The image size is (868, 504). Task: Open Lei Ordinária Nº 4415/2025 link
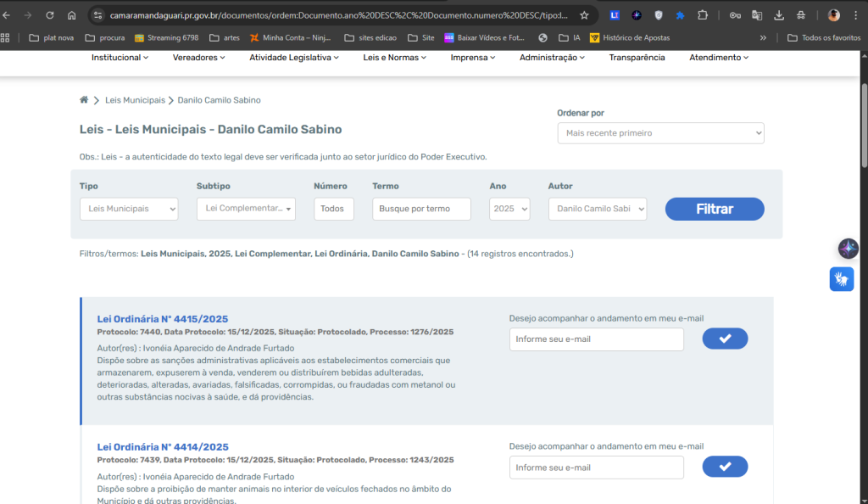click(163, 319)
